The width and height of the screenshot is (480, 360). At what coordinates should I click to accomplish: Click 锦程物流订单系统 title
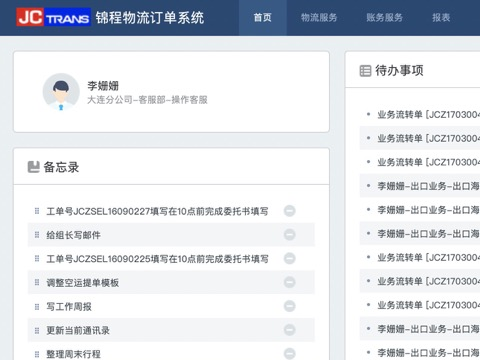(x=150, y=18)
